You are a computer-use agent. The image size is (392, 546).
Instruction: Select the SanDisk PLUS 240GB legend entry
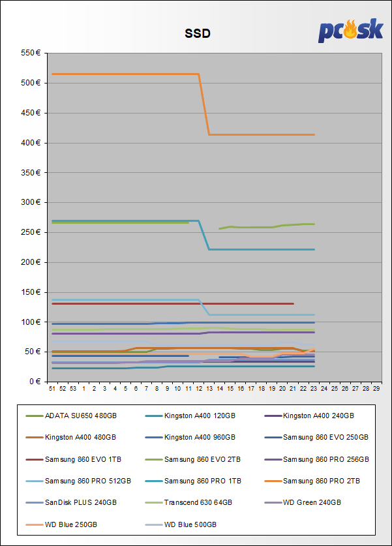pos(71,503)
